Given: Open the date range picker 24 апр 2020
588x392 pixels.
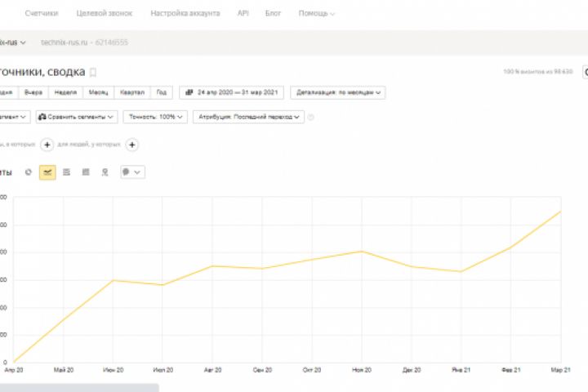Looking at the screenshot, I should coord(231,92).
